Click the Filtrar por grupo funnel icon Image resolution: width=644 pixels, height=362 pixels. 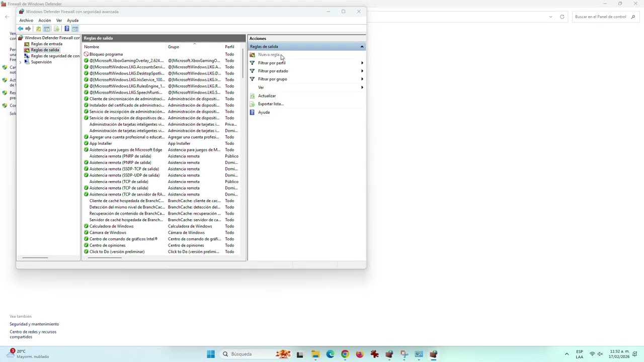[x=252, y=79]
